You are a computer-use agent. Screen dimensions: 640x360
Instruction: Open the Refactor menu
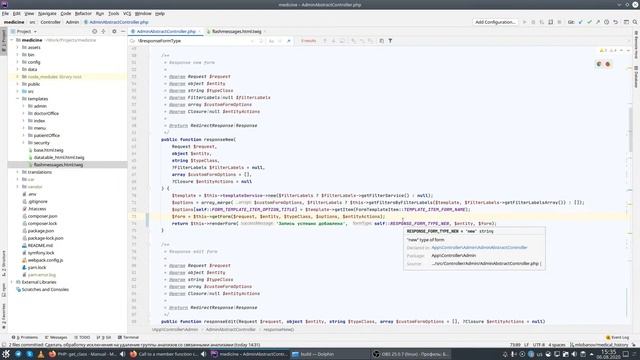pyautogui.click(x=83, y=13)
